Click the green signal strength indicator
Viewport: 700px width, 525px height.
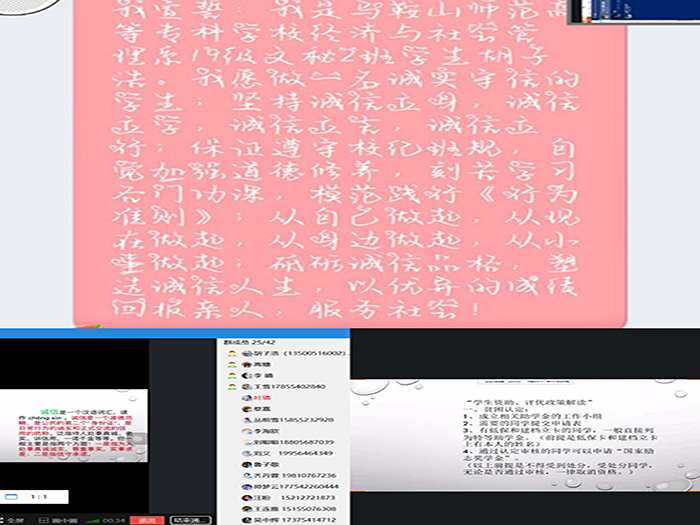90,519
